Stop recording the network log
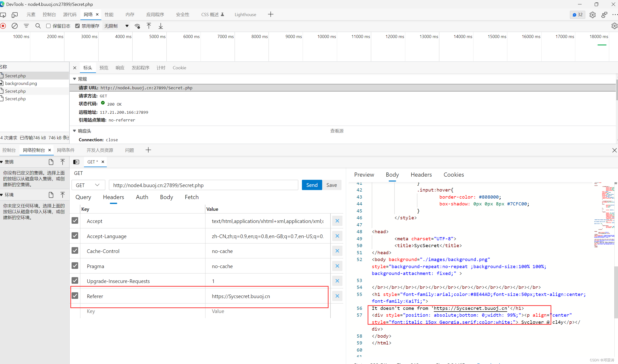 [x=3, y=26]
